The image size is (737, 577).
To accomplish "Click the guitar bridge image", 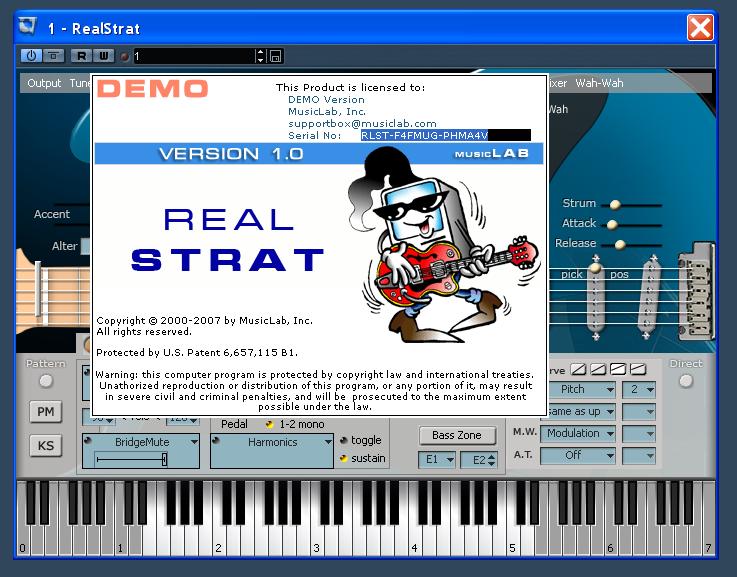I will tap(697, 291).
